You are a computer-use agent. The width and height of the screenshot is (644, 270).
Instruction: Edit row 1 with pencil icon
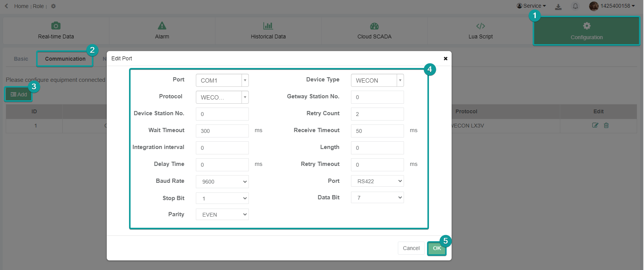point(595,125)
